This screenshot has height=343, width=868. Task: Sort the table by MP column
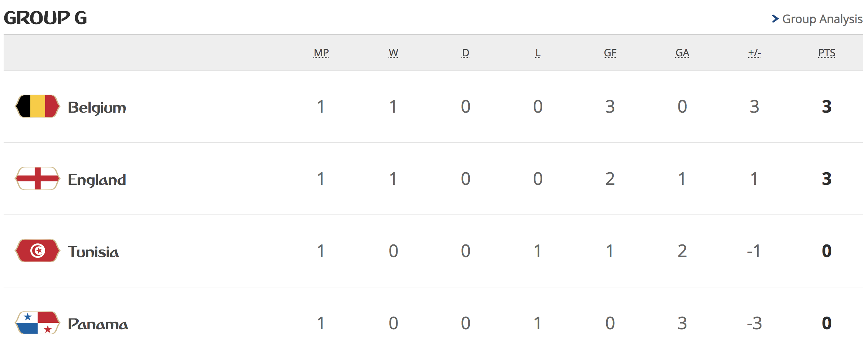[321, 53]
